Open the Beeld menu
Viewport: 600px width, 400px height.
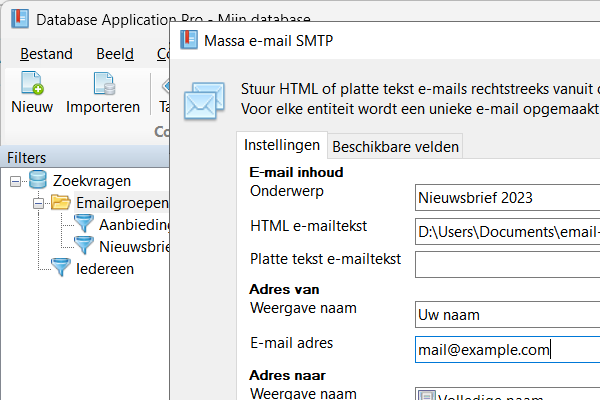115,53
